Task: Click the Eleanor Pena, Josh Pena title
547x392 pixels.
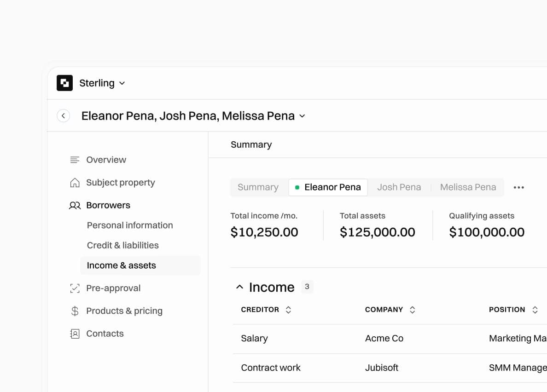Action: pyautogui.click(x=188, y=115)
